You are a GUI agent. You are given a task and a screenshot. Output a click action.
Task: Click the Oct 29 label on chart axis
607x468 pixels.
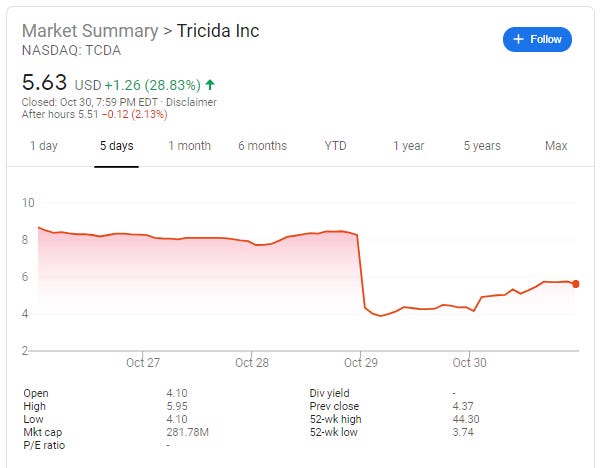[x=359, y=363]
